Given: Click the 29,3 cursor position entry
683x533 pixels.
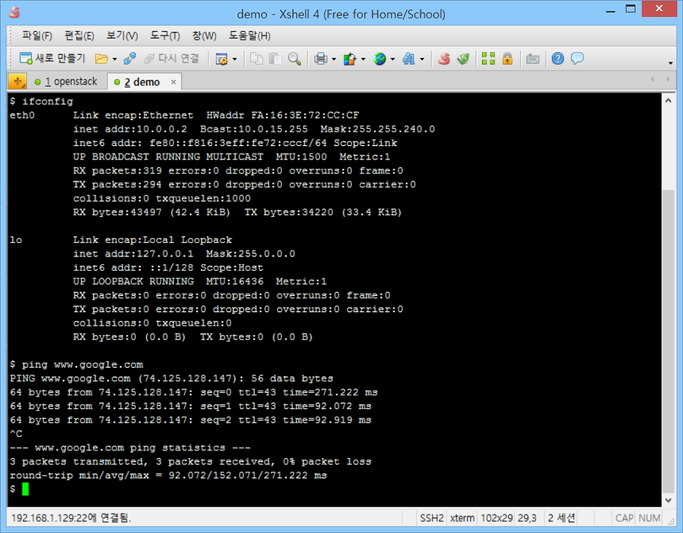Looking at the screenshot, I should click(x=527, y=518).
